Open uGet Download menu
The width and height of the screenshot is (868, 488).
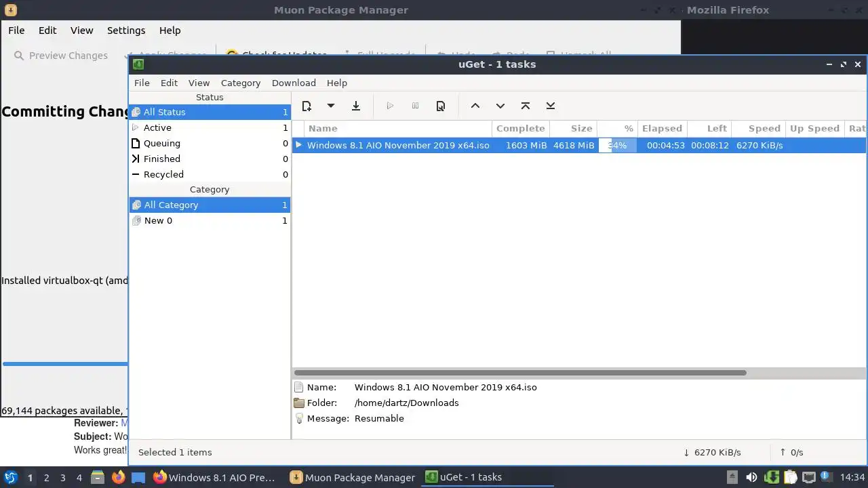pyautogui.click(x=294, y=83)
